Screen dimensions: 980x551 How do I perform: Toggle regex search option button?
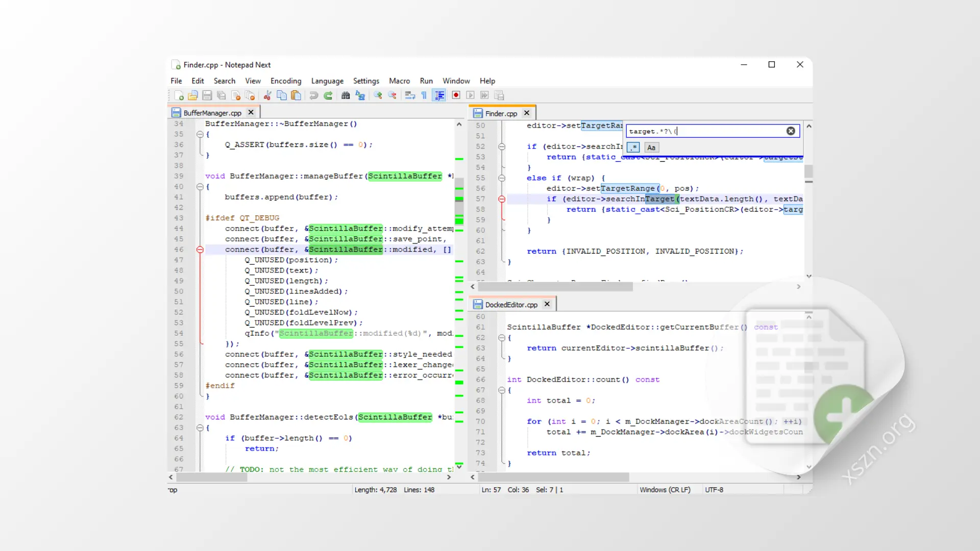pos(633,147)
